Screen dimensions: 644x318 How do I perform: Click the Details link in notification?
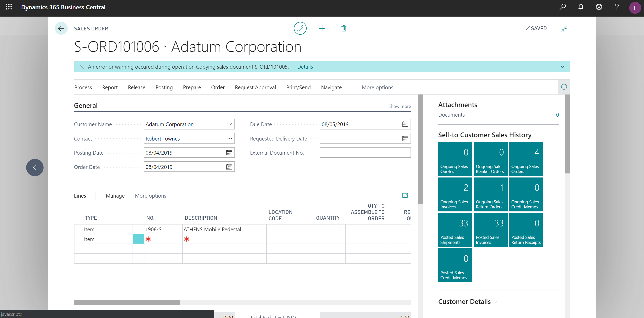[305, 67]
